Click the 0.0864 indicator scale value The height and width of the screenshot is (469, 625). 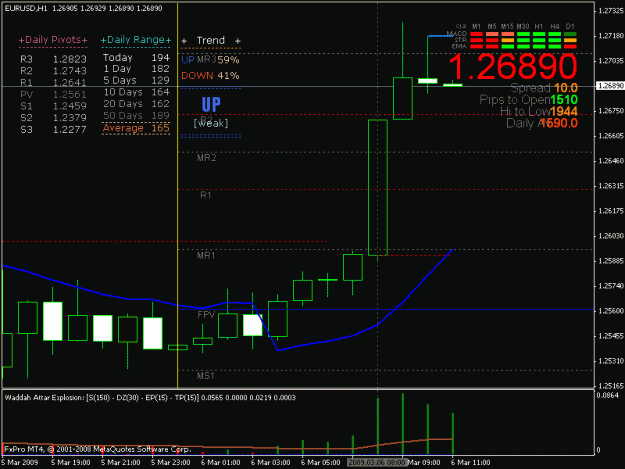607,395
